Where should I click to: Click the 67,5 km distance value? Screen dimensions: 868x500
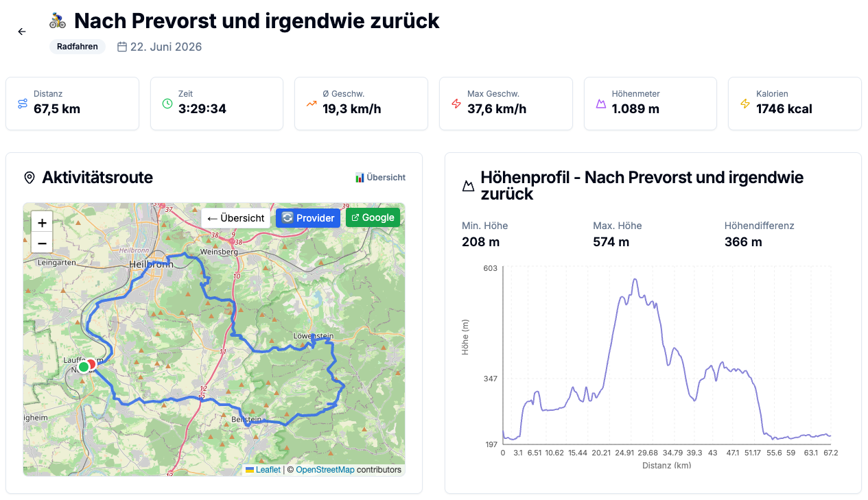point(57,108)
